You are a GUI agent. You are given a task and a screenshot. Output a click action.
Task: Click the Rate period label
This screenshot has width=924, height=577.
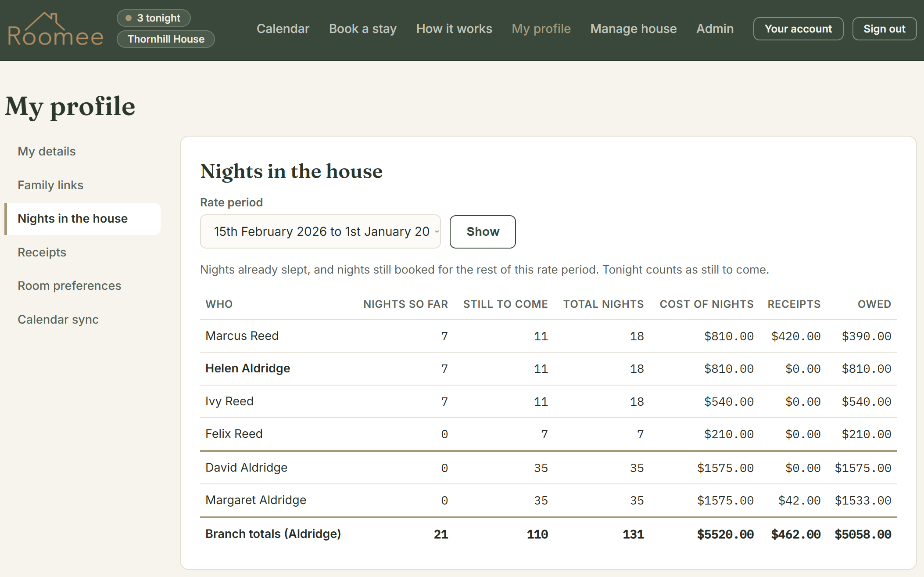(x=231, y=202)
